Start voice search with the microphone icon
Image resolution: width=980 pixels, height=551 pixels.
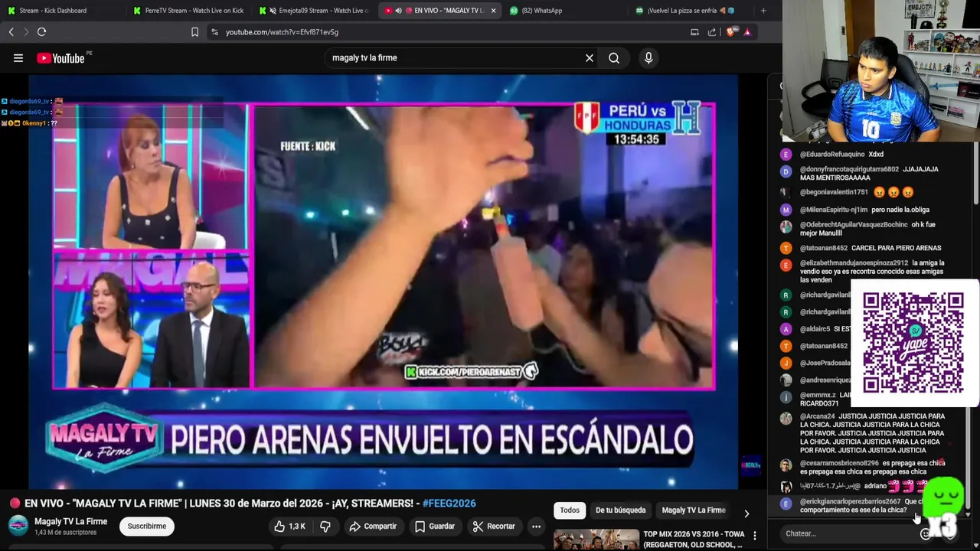[x=648, y=58]
